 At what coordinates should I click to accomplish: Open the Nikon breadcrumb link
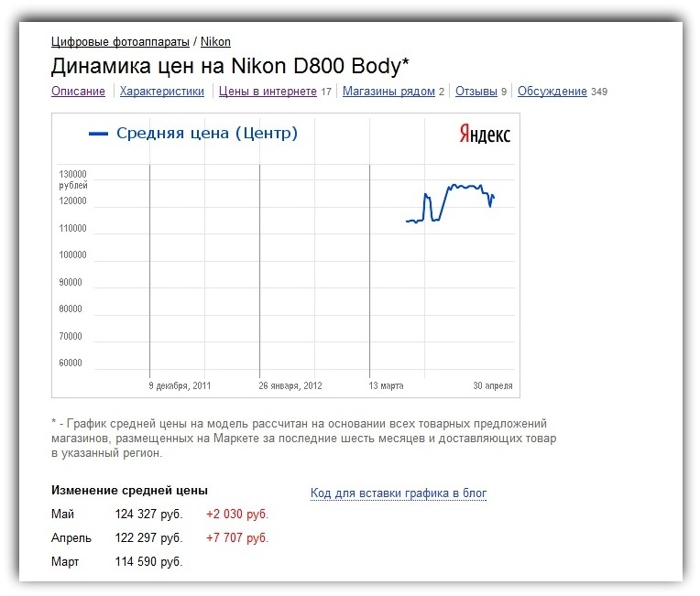pyautogui.click(x=215, y=41)
